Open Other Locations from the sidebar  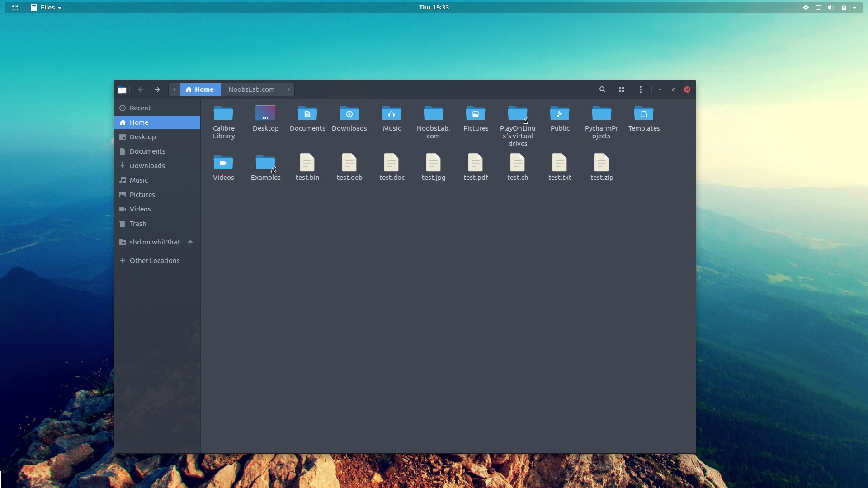(x=155, y=260)
